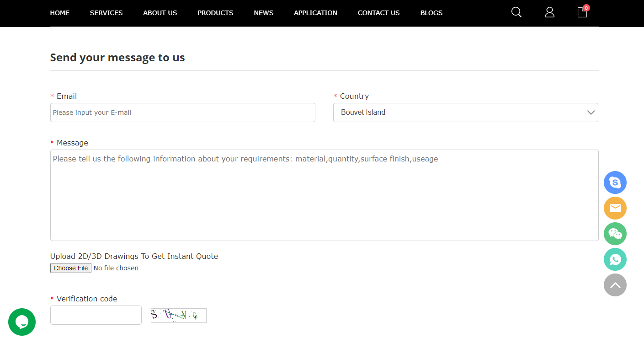Open the WeChat contact icon
This screenshot has height=338, width=644.
coord(615,234)
